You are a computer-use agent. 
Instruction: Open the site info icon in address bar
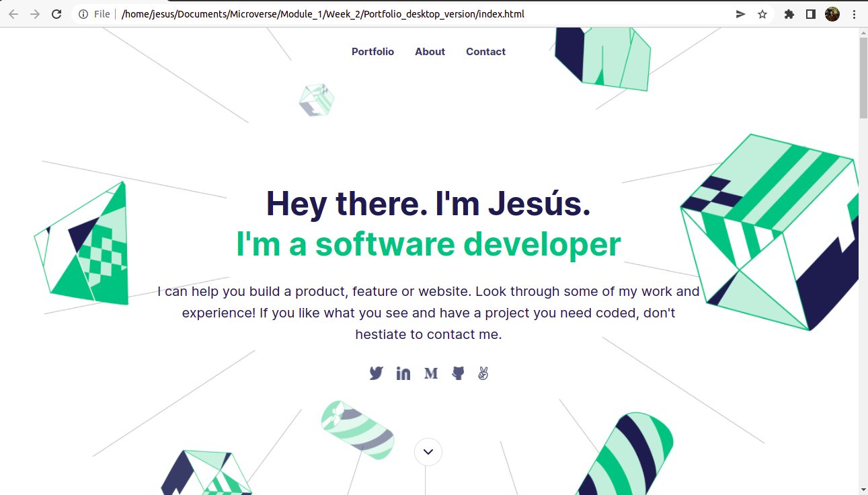coord(83,14)
